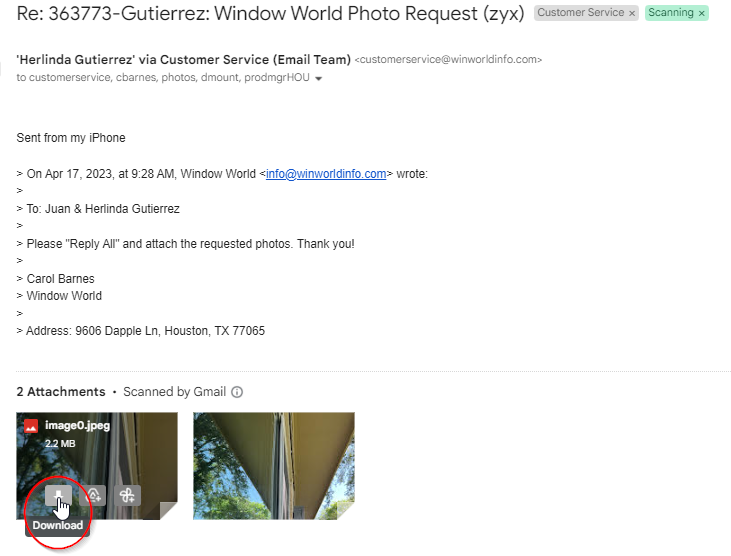Screen dimensions: 731x556
Task: Open the second attachment photo thumbnail
Action: (x=274, y=466)
